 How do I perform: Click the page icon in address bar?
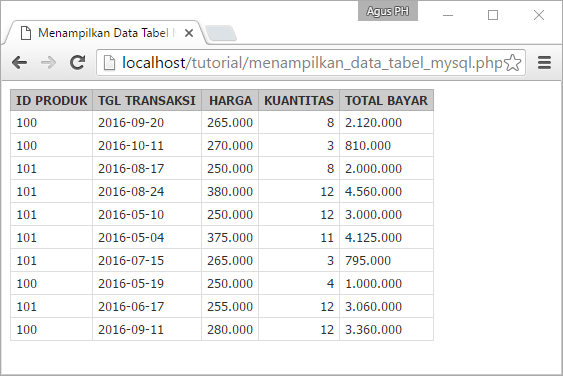click(109, 63)
